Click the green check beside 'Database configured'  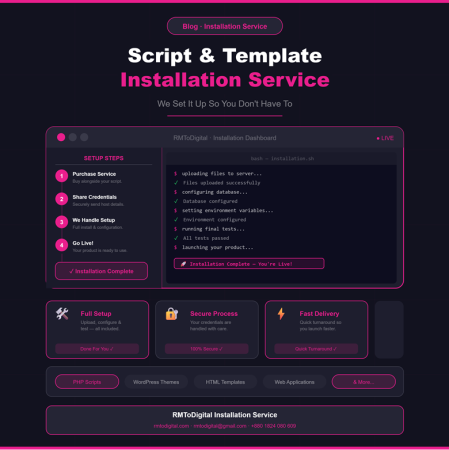point(176,201)
